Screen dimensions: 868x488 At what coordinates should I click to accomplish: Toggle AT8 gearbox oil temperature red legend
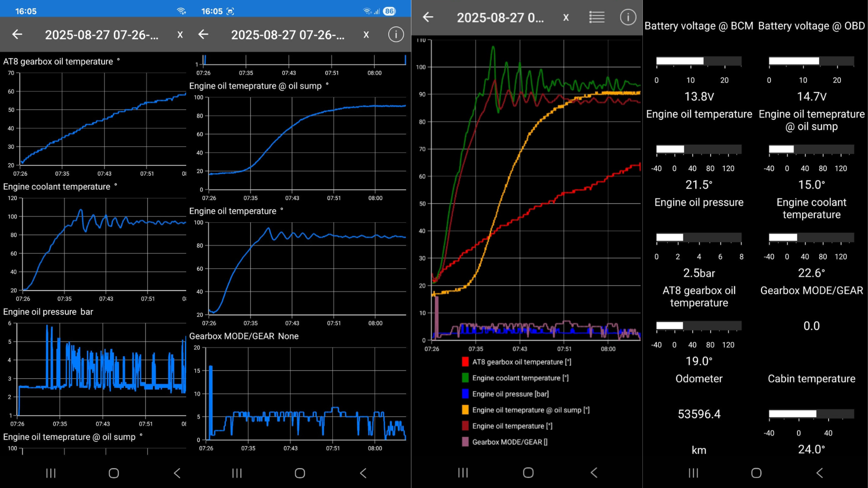pyautogui.click(x=465, y=362)
